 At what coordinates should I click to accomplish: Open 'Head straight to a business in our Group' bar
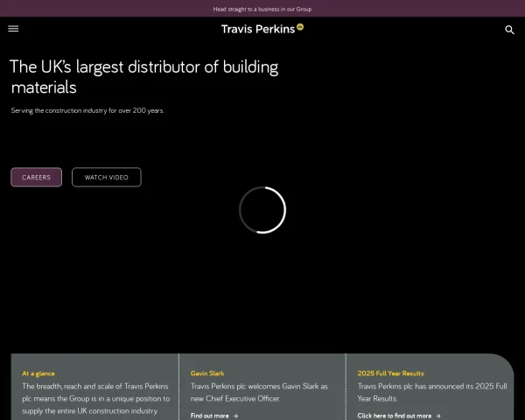click(262, 9)
